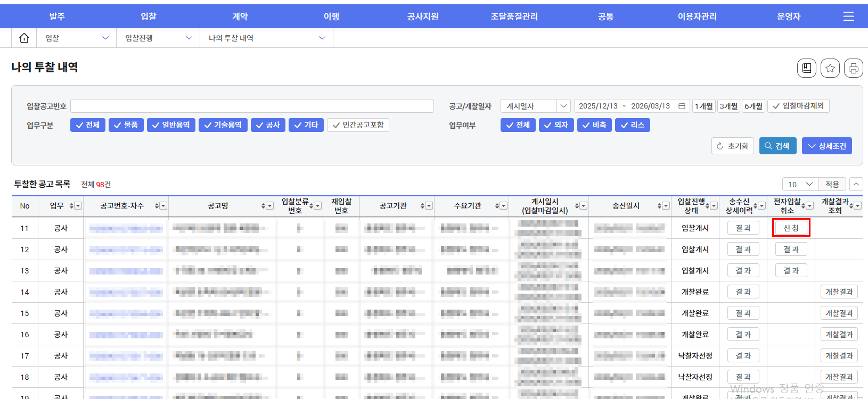Set date range to 3개월
The image size is (868, 399).
click(729, 106)
